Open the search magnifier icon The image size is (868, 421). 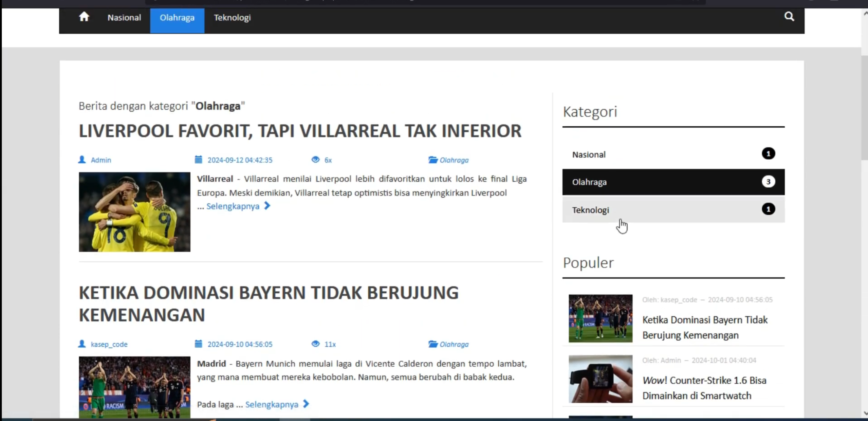click(x=789, y=16)
